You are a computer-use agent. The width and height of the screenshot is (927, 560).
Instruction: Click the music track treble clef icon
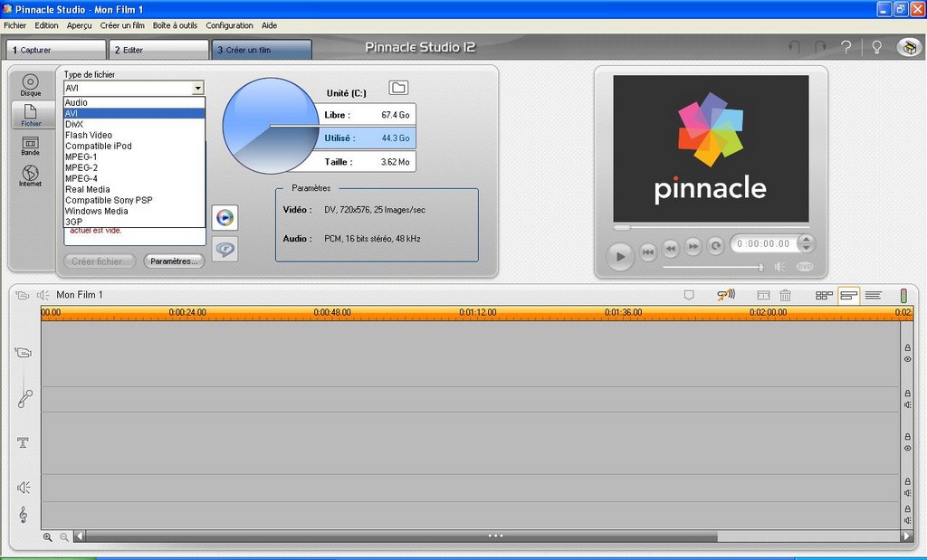pos(23,515)
